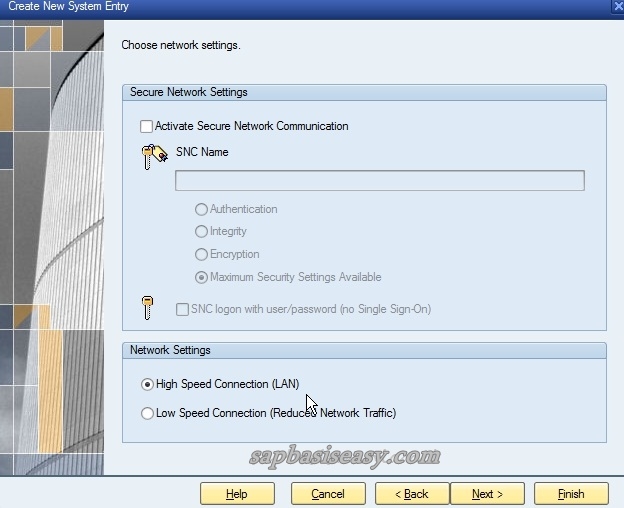Click Finish to complete system entry

click(571, 494)
